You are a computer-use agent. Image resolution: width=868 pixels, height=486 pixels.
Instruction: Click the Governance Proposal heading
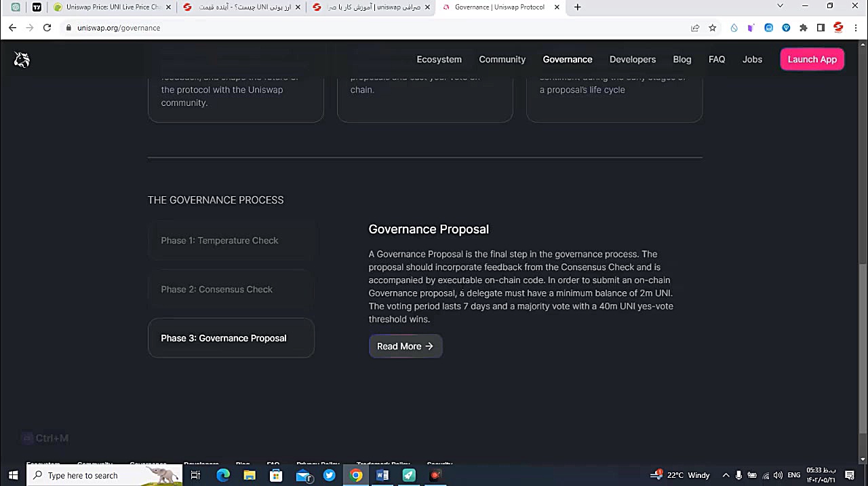point(429,229)
